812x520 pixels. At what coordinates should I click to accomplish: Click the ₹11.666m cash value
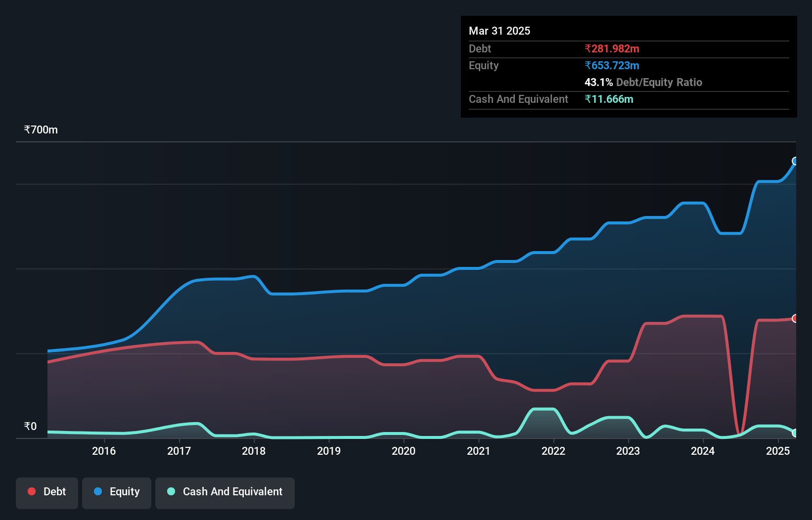point(609,99)
